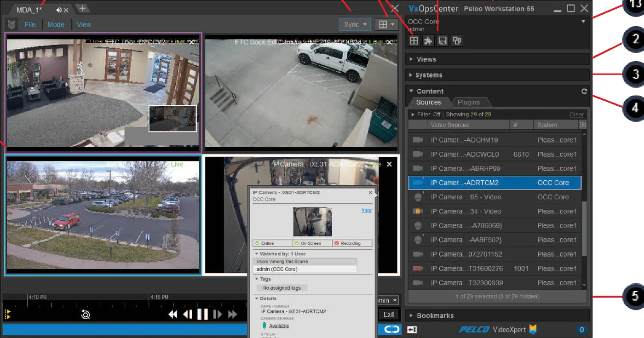
Task: Click the notification counter badge showing 0
Action: [581, 329]
